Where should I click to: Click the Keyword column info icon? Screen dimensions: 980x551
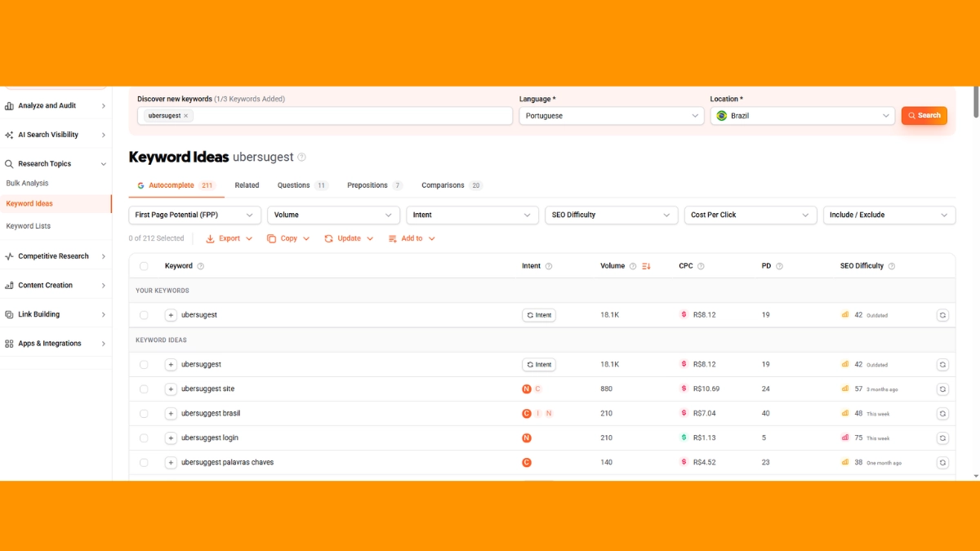tap(201, 266)
